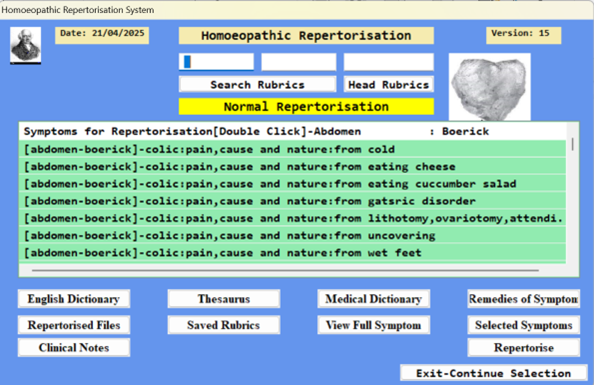594x385 pixels.
Task: Open Saved Rubrics
Action: pyautogui.click(x=224, y=325)
